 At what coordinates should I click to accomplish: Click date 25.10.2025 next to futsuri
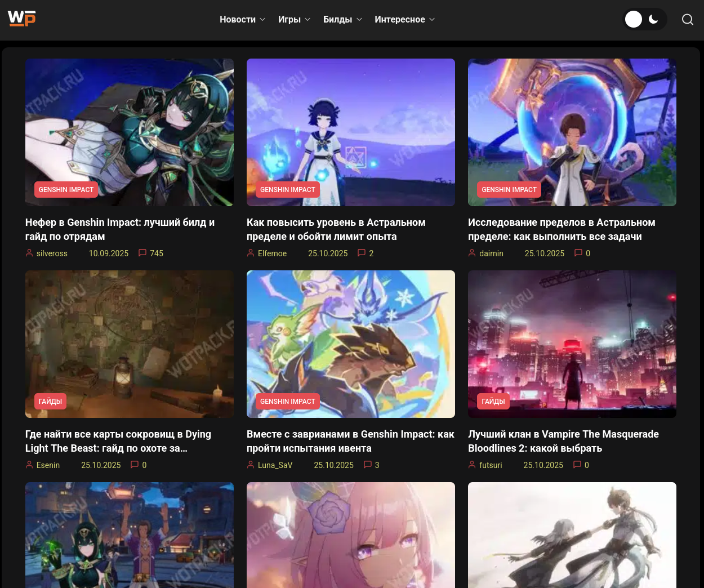point(543,465)
